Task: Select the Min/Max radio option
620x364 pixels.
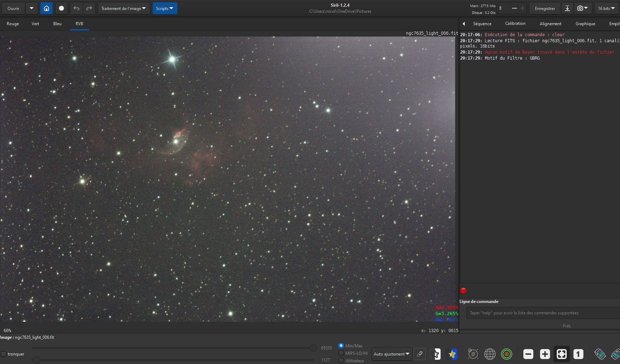Action: [341, 345]
